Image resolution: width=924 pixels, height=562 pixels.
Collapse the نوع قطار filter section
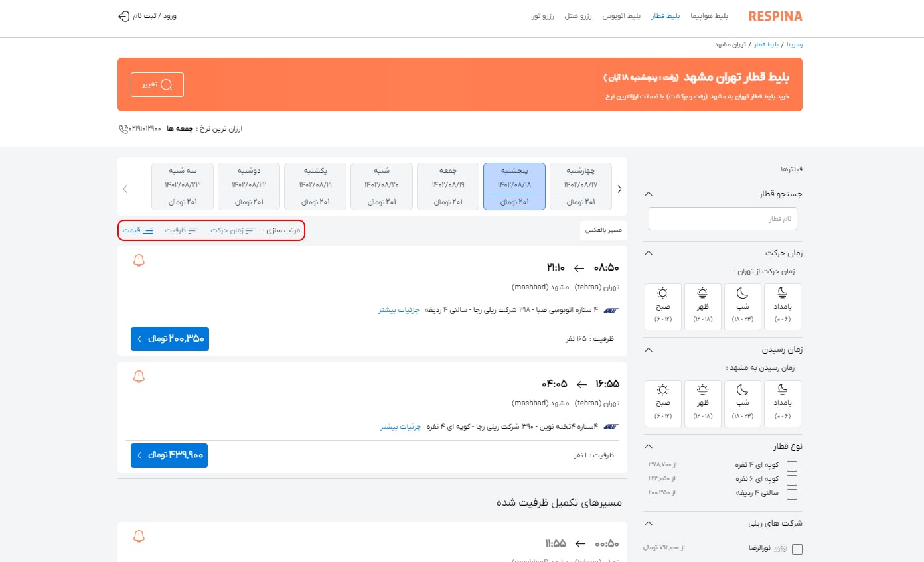pos(648,445)
